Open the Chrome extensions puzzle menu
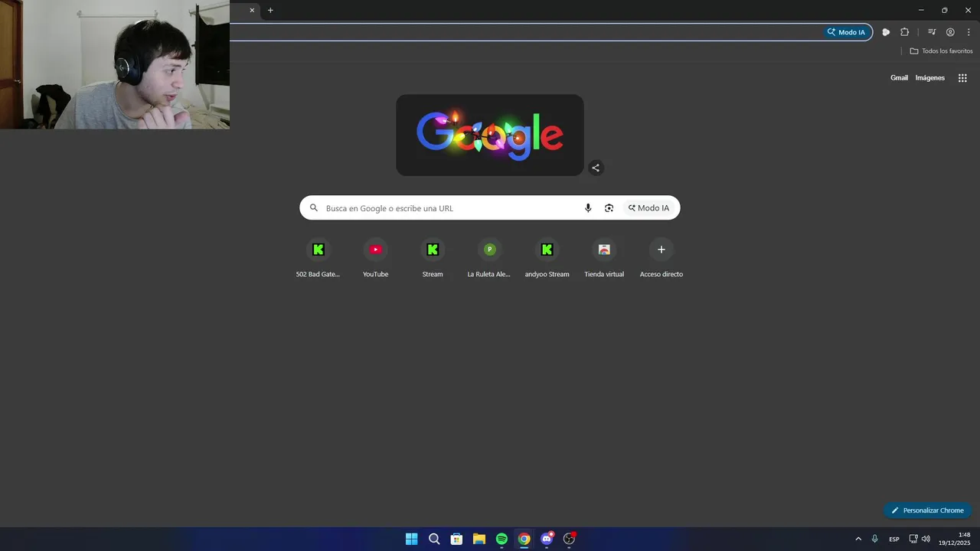The image size is (980, 551). click(904, 32)
